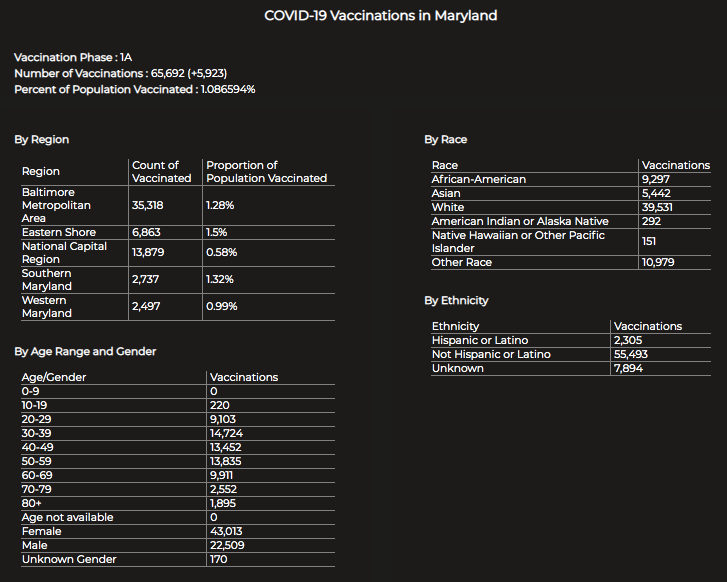
Task: Click the By Race section heading
Action: click(446, 140)
